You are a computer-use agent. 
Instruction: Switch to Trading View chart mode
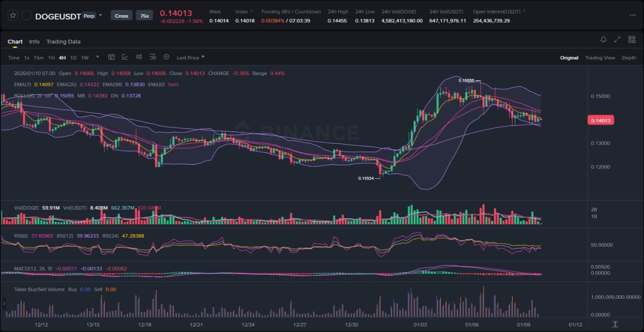click(x=600, y=58)
